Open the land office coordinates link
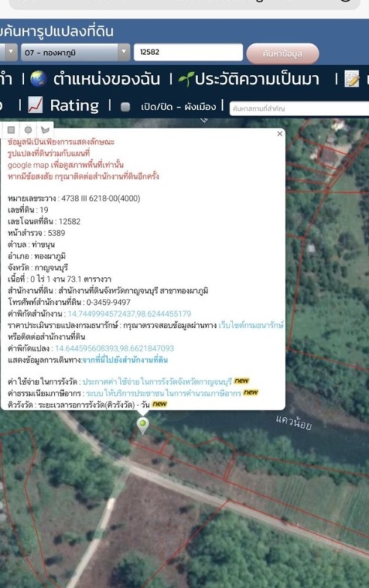 point(129,314)
